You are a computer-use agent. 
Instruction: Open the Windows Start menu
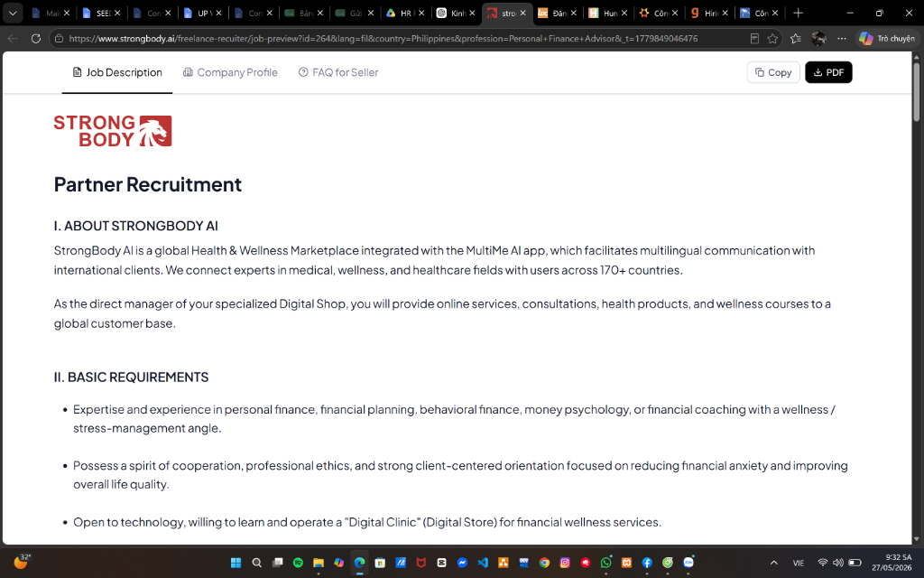click(236, 563)
